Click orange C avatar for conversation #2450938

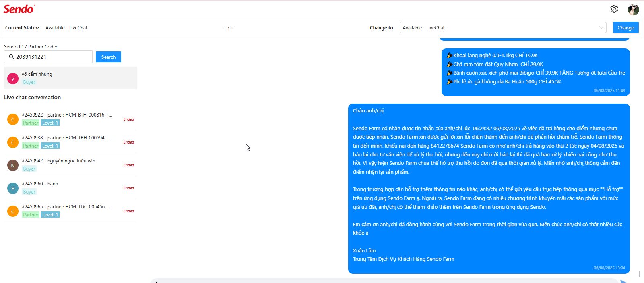13,142
